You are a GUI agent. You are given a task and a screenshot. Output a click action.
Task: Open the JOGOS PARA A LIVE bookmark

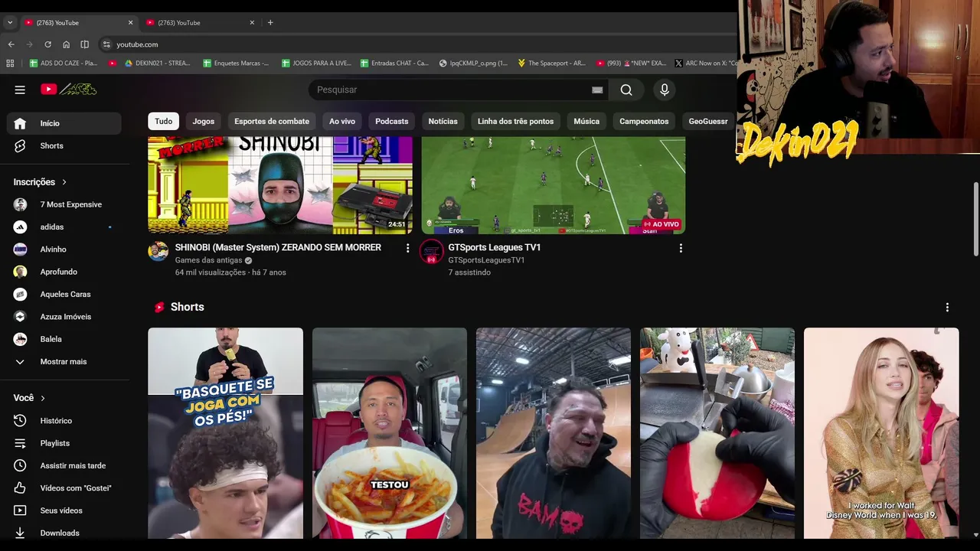pos(316,63)
